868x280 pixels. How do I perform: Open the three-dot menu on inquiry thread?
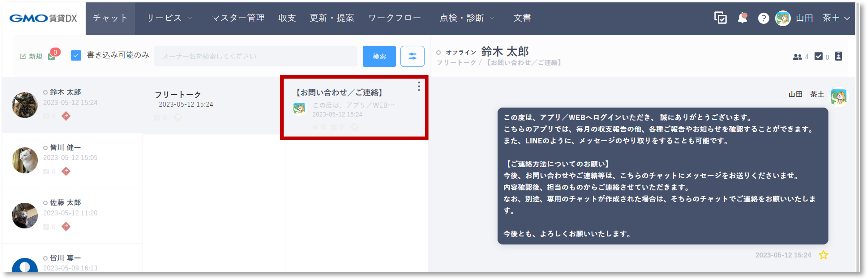(x=419, y=87)
